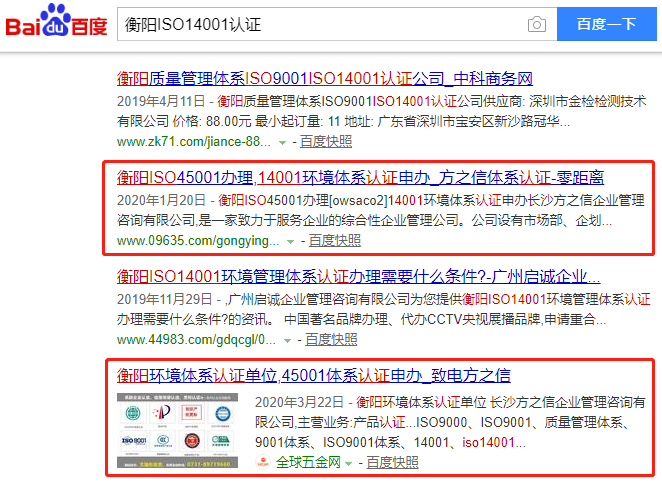Open 百度快照 for the zk71.com result
662x487 pixels.
click(326, 142)
